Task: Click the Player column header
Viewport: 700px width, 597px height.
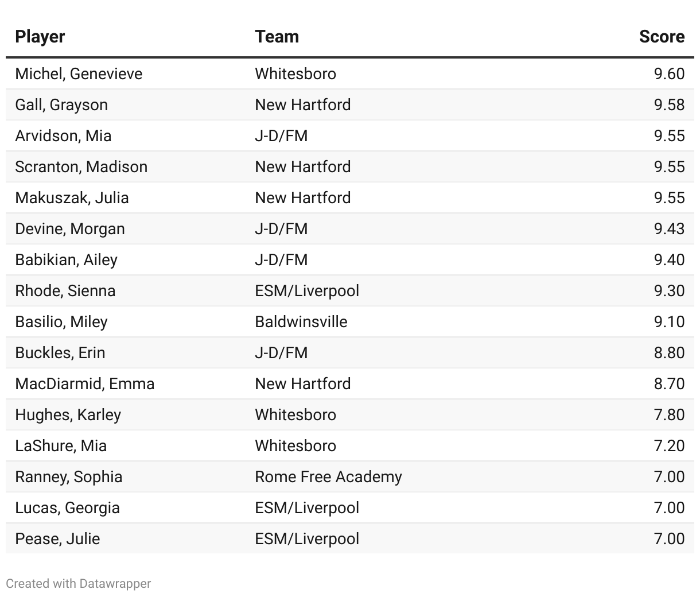Action: click(40, 37)
